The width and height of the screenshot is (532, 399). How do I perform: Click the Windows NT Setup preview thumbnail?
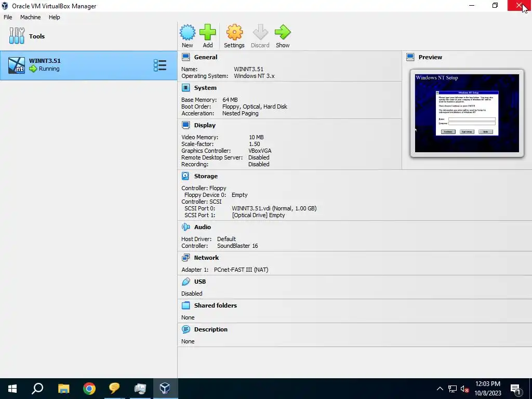point(467,113)
